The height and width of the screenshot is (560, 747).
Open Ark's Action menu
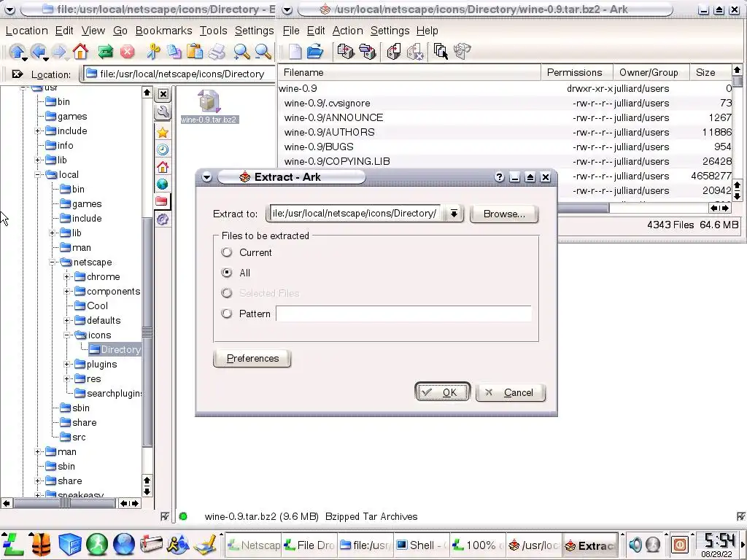click(347, 31)
